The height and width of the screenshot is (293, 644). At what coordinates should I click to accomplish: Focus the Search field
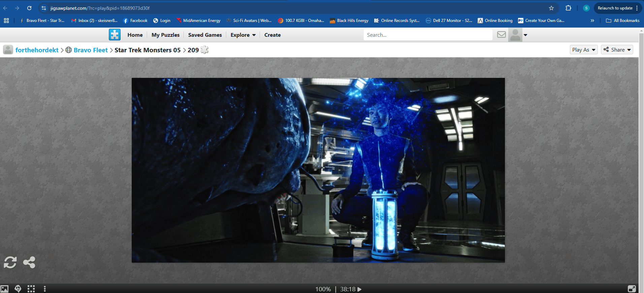[428, 35]
